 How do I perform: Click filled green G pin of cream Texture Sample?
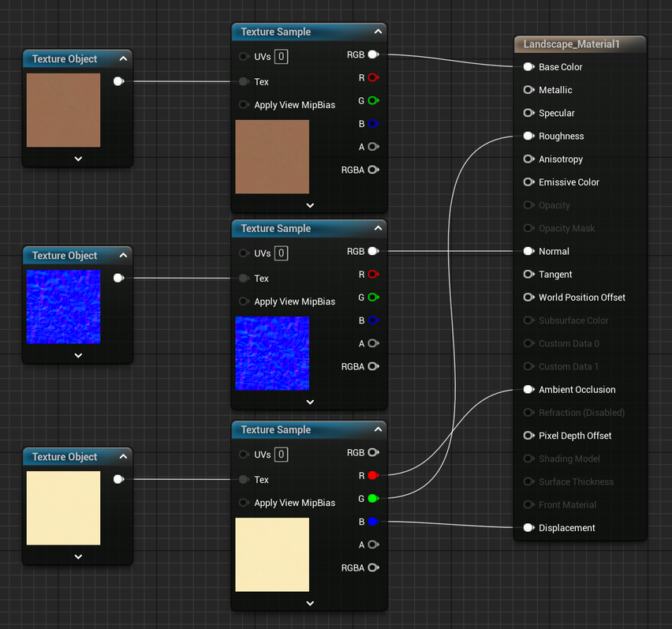click(373, 498)
